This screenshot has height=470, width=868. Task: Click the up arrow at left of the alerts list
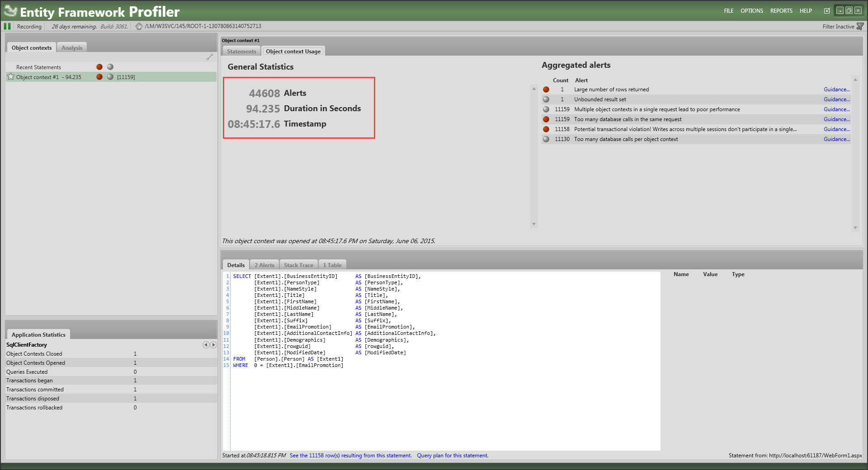coord(534,89)
